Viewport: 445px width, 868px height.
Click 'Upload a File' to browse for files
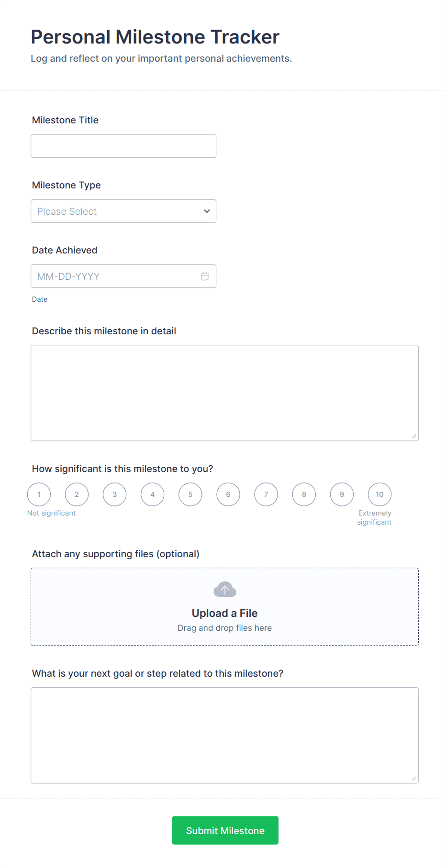click(224, 613)
